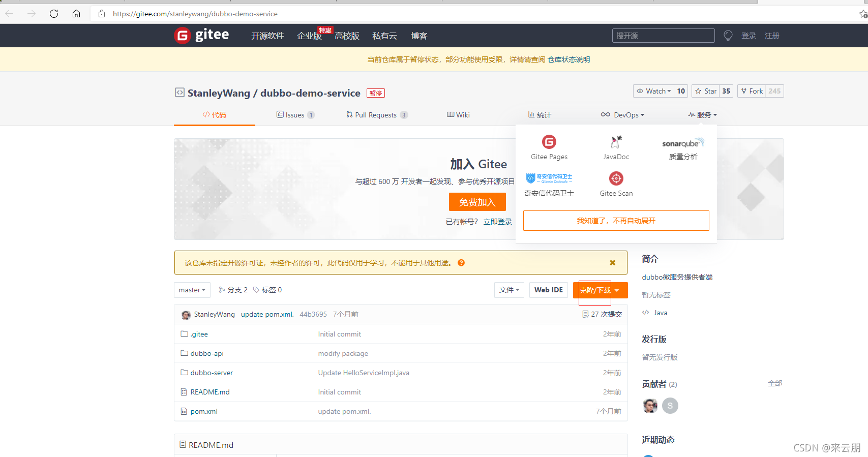Click 我知道了，不再自动展开 button

(616, 221)
